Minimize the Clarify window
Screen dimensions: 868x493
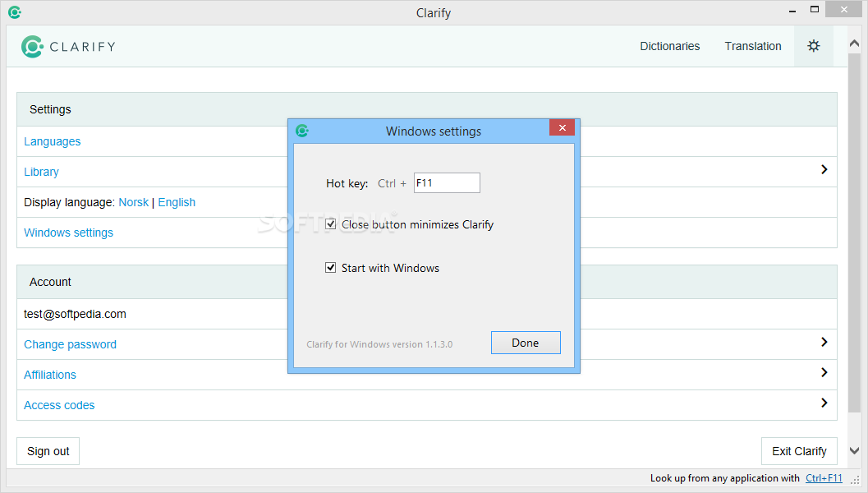792,10
